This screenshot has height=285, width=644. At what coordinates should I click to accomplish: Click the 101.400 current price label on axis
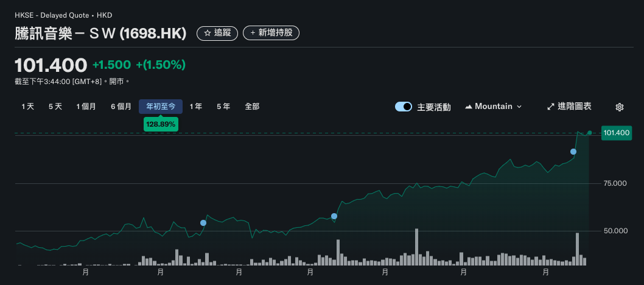click(616, 133)
